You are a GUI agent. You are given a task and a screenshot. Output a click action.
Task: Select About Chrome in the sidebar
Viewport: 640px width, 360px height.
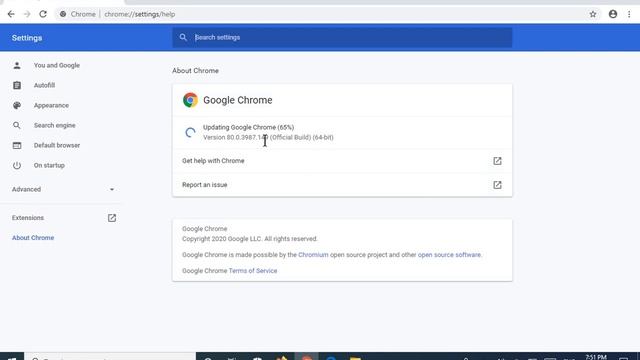33,238
